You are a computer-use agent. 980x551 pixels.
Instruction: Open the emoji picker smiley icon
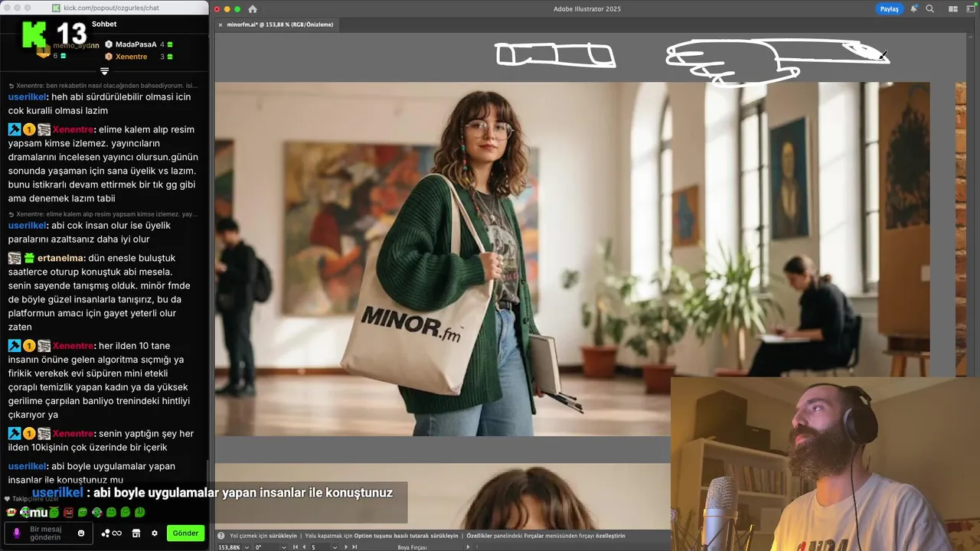[81, 533]
